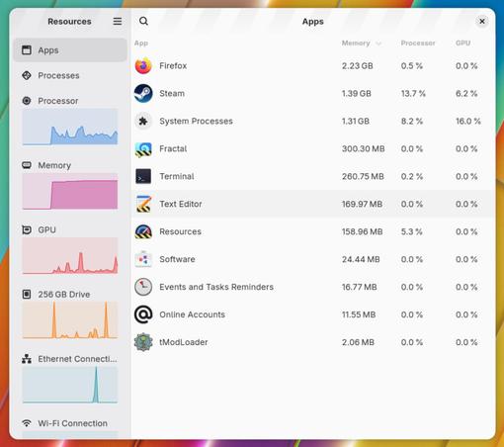
Task: Select the Online Accounts row name
Action: pyautogui.click(x=192, y=314)
